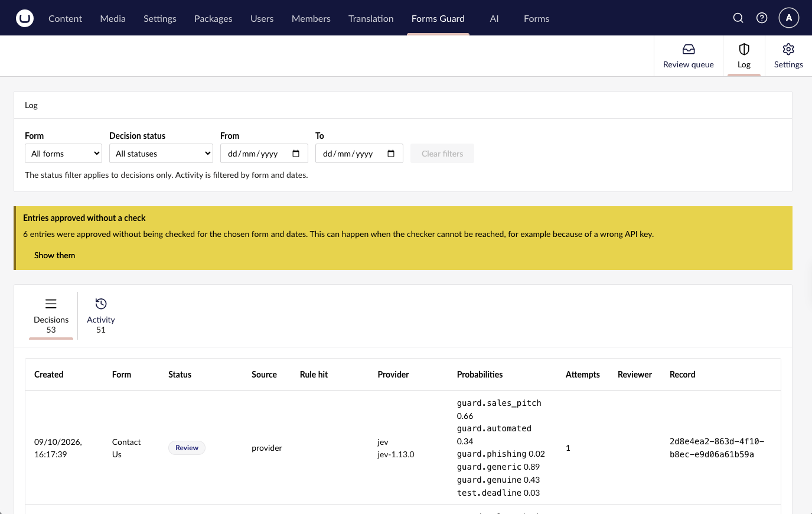Open the Review queue inbox icon
The image size is (812, 514).
689,49
